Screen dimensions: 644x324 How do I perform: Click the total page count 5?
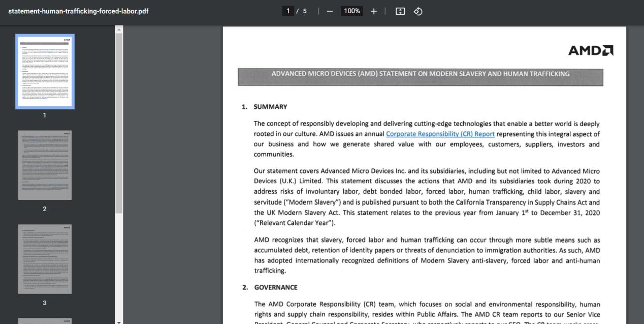point(305,11)
